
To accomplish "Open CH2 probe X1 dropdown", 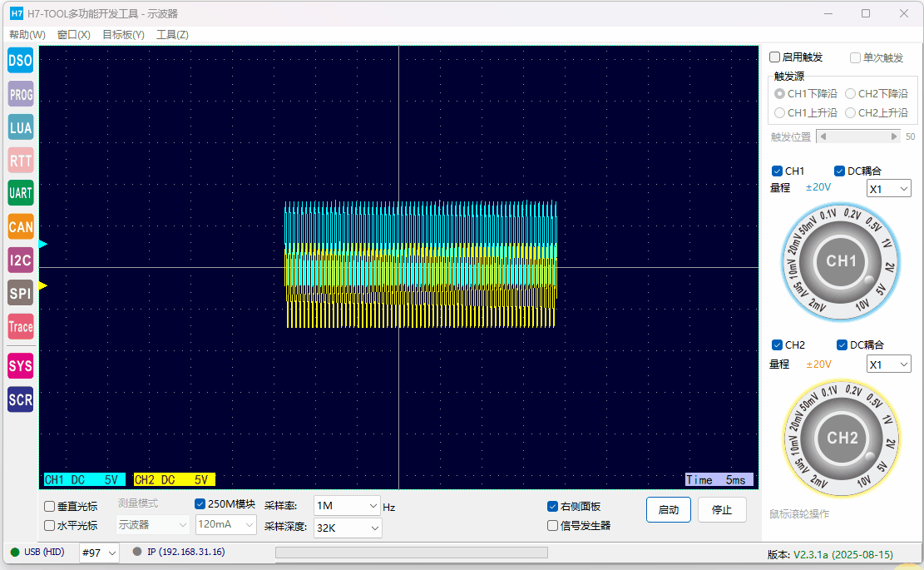I will pyautogui.click(x=888, y=364).
